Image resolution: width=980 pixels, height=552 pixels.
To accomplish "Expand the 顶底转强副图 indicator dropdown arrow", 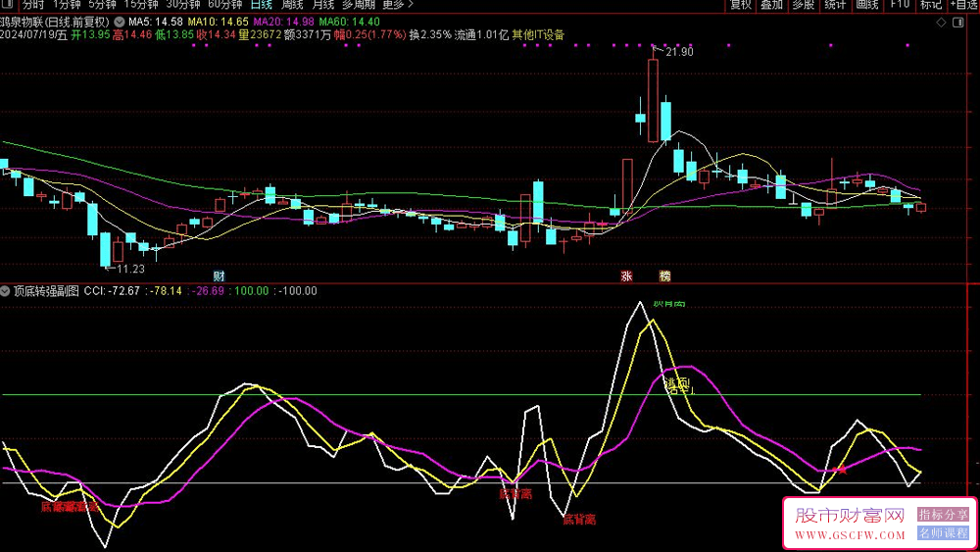I will coord(5,290).
